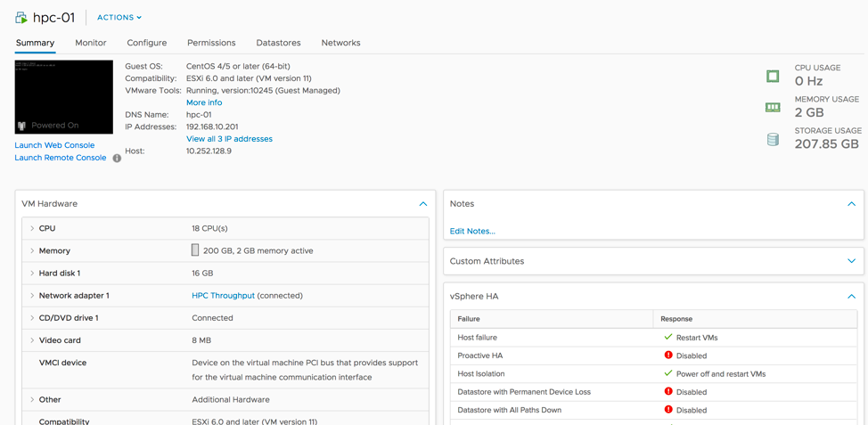Click the CPU usage chip icon
The height and width of the screenshot is (425, 868).
(x=773, y=77)
